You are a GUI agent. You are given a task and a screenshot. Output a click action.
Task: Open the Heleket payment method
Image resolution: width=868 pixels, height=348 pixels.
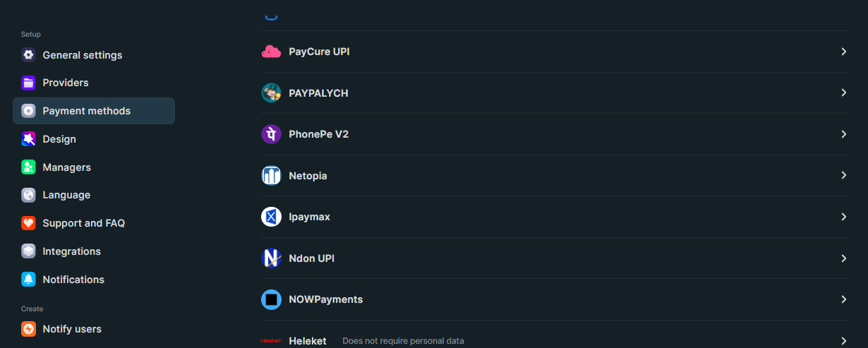pyautogui.click(x=555, y=340)
